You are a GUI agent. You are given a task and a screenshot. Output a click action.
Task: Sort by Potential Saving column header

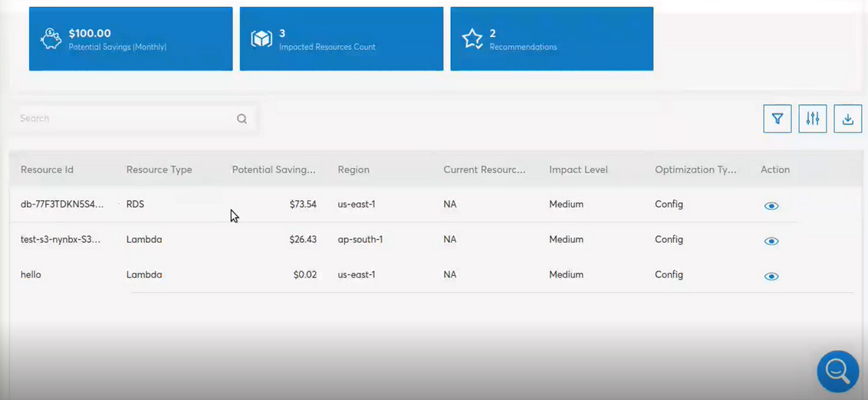point(274,170)
